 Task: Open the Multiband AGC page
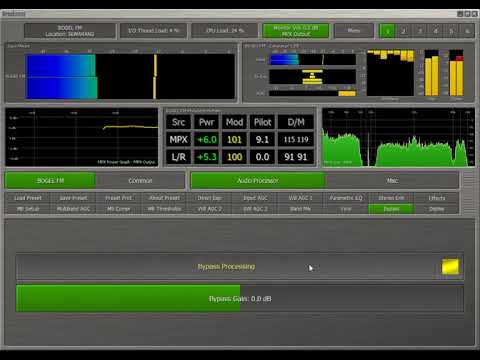(x=73, y=209)
